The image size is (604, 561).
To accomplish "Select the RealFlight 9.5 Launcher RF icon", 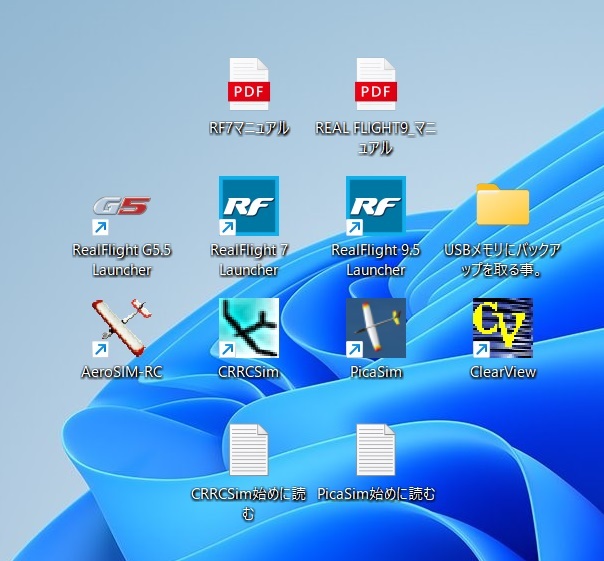I will (376, 206).
